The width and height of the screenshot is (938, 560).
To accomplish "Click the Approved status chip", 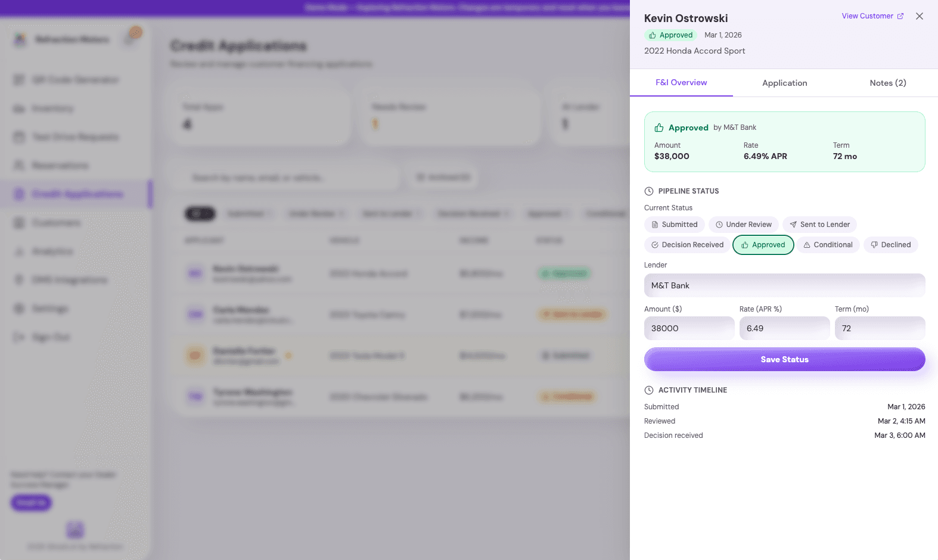I will click(x=763, y=245).
